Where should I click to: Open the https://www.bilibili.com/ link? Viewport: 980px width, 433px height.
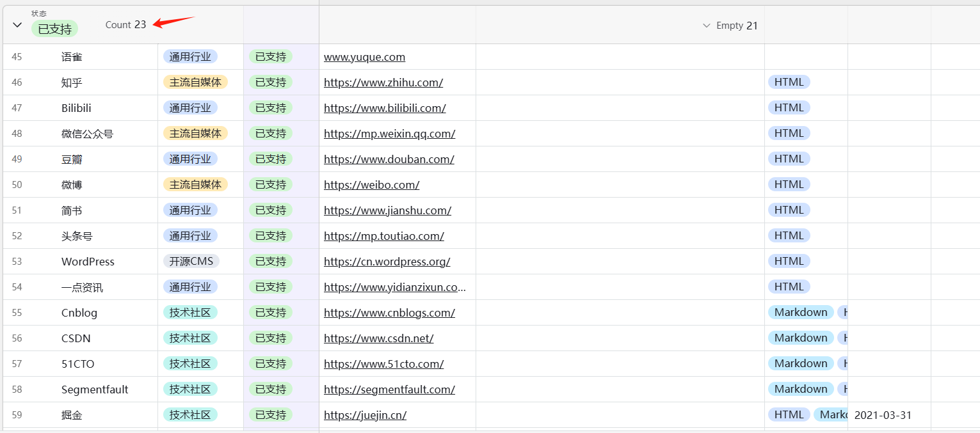coord(385,108)
